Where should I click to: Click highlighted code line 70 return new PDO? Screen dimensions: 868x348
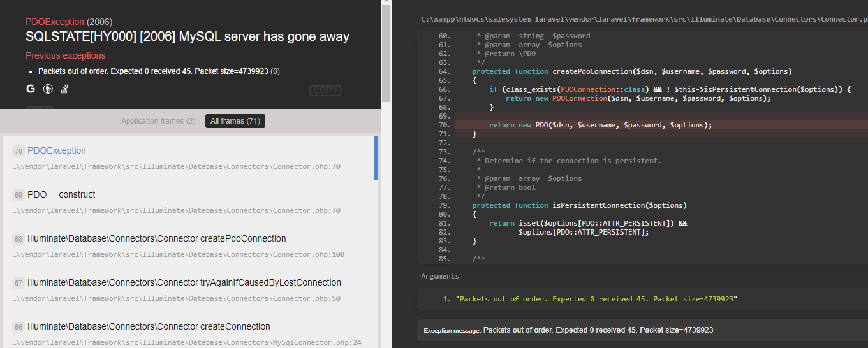tap(600, 125)
